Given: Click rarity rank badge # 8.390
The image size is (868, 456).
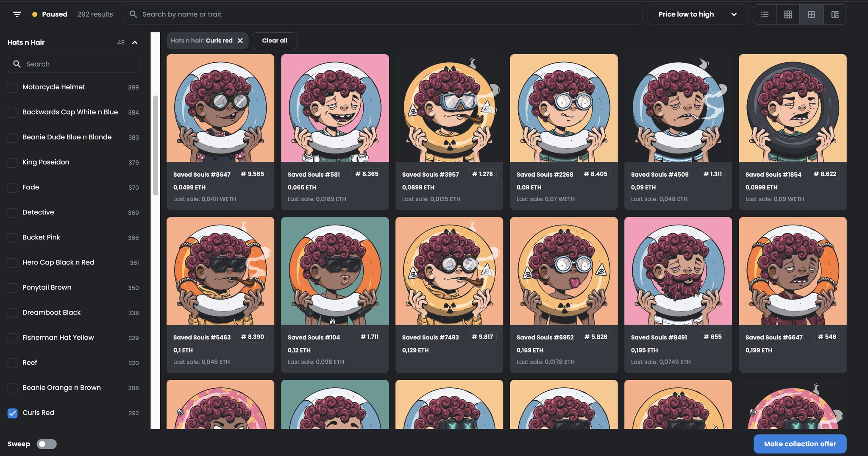Looking at the screenshot, I should [253, 337].
